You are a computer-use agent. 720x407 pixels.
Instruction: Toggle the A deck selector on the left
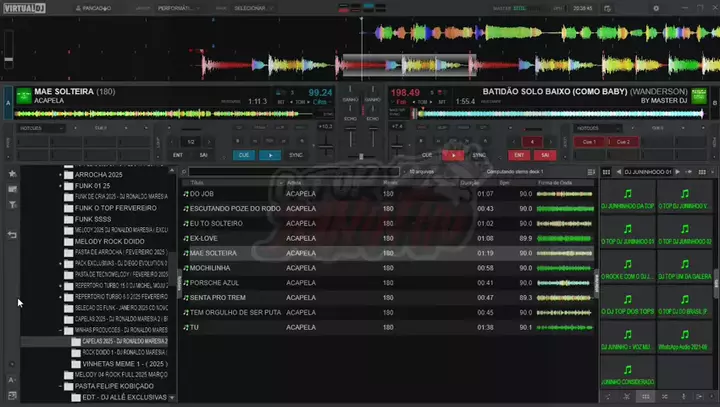8,103
